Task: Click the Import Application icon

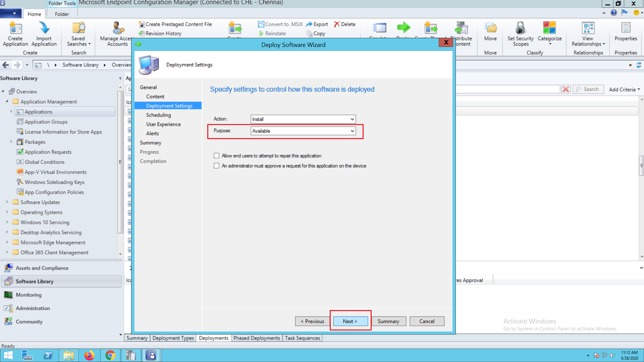Action: 44,34
